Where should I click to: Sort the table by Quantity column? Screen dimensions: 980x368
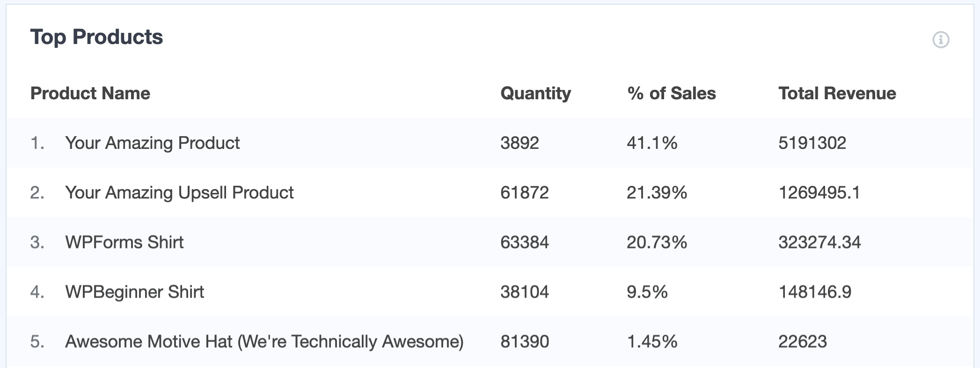pos(535,93)
